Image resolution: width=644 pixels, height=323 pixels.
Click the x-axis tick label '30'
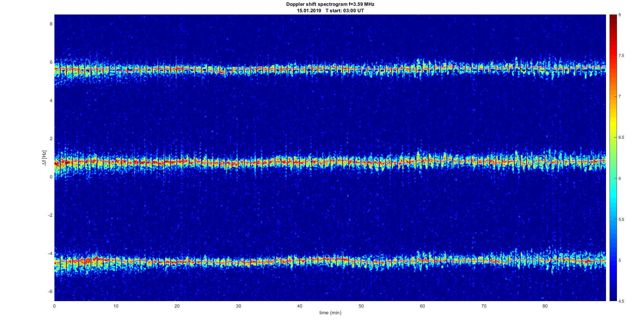click(238, 306)
